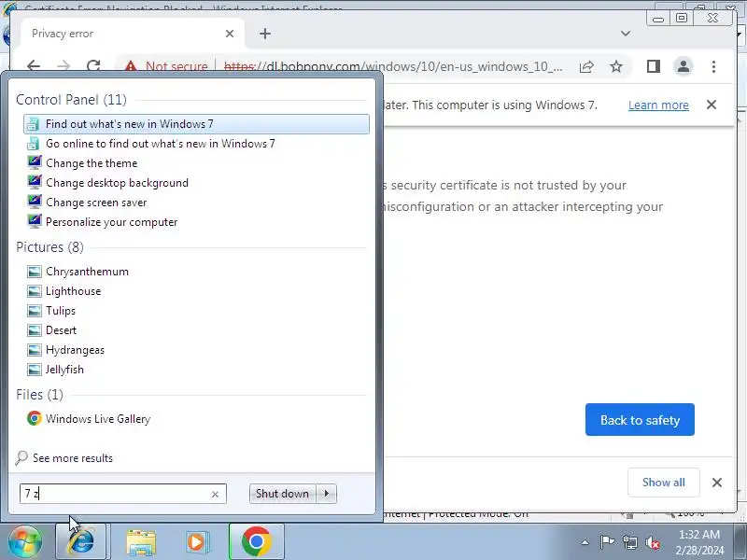Open Chrome three-dot menu
Viewport: 747px width, 560px height.
(713, 66)
